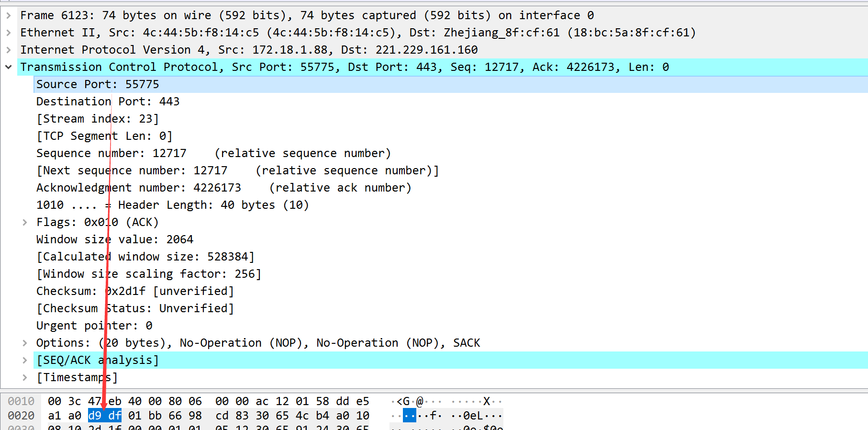Expand the [Timestamps] row
The width and height of the screenshot is (868, 430).
point(25,377)
